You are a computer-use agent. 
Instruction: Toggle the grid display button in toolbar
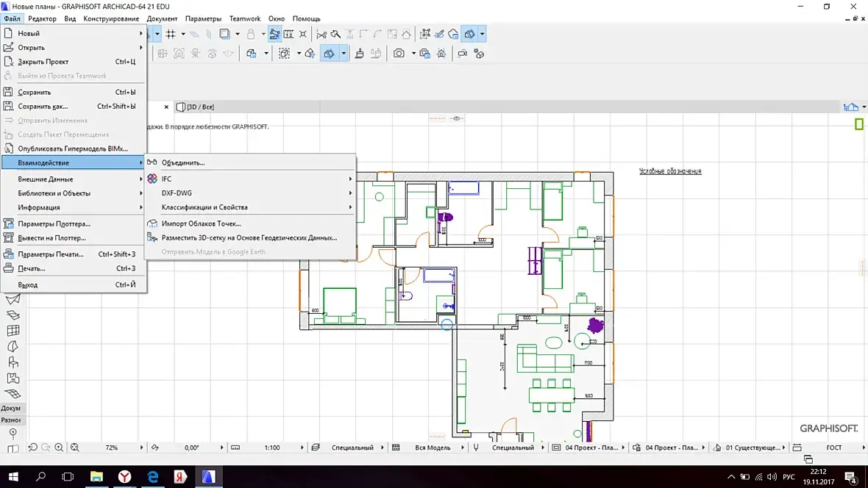(171, 34)
